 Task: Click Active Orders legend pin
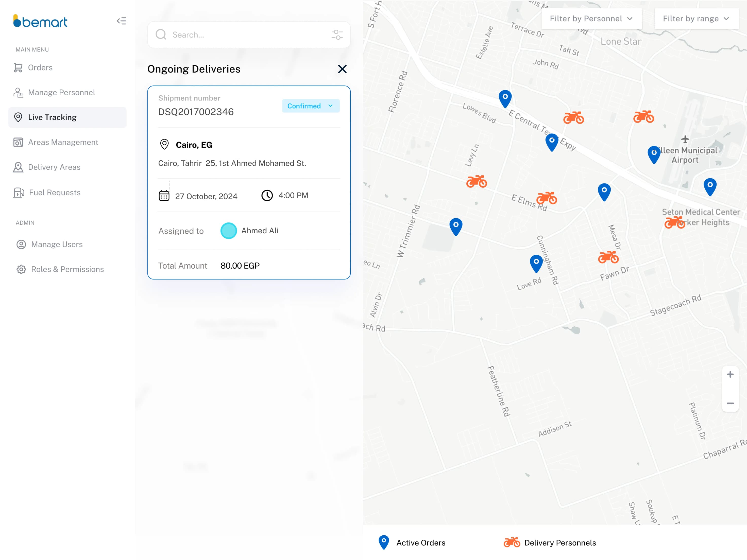coord(384,542)
